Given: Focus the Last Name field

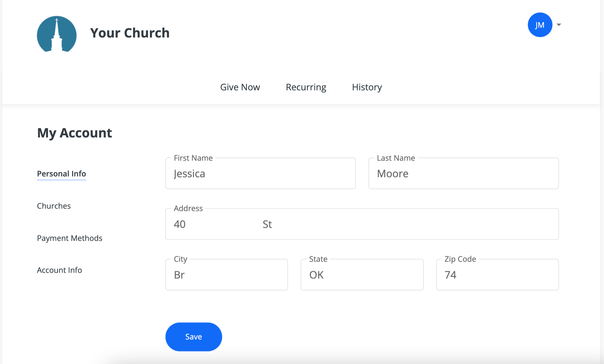Looking at the screenshot, I should [463, 174].
